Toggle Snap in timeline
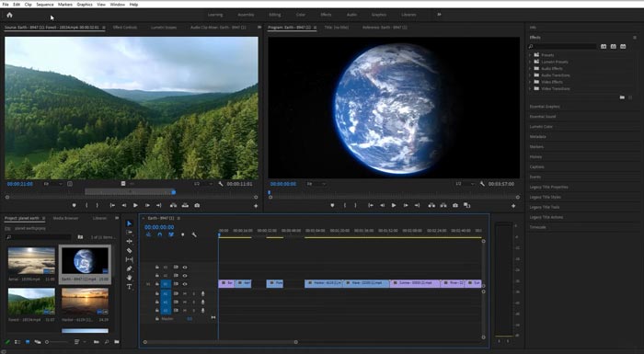Screen dimensions: 644x354 tap(160, 234)
